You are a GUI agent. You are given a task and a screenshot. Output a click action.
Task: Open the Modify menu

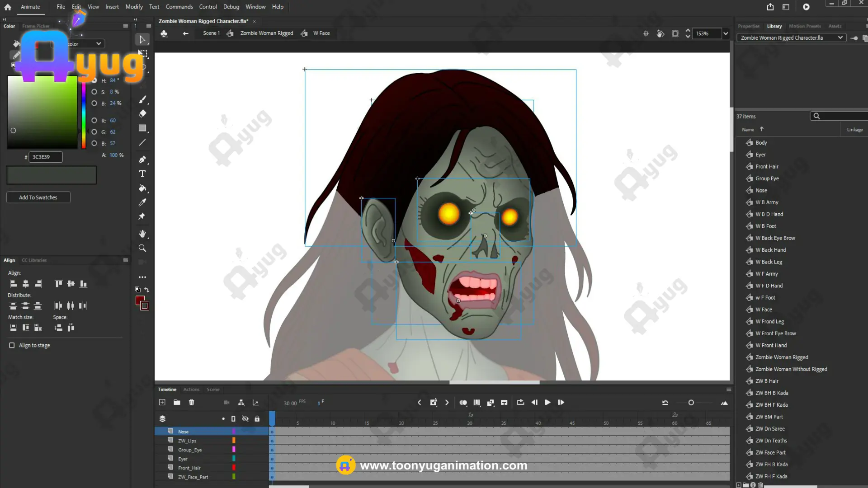(134, 7)
